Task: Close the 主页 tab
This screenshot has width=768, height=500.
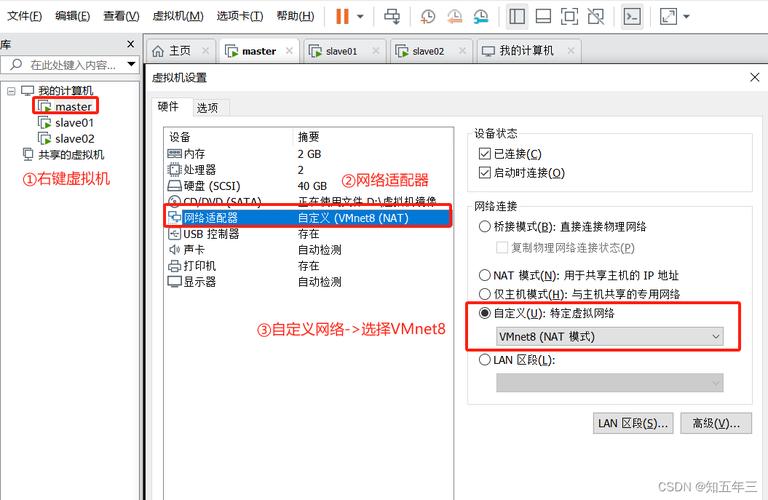Action: (206, 51)
